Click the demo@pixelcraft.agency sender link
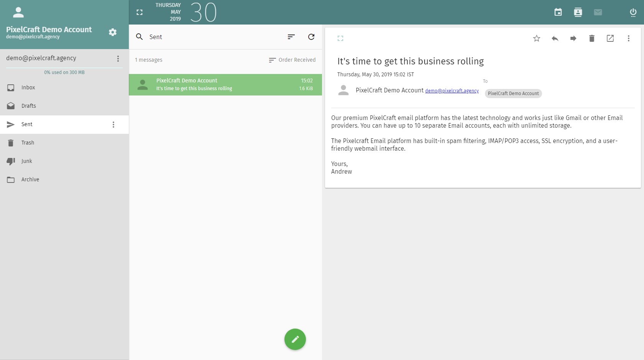Image resolution: width=644 pixels, height=360 pixels. point(452,91)
